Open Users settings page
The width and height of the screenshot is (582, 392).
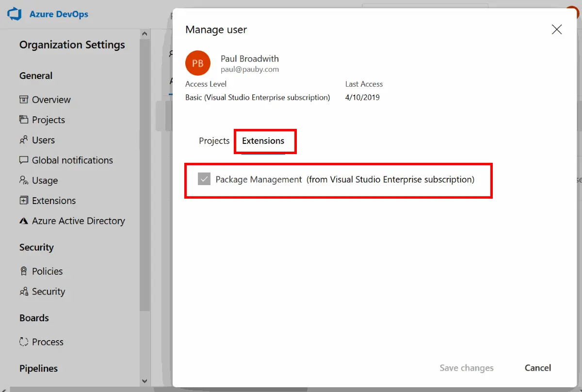point(43,141)
